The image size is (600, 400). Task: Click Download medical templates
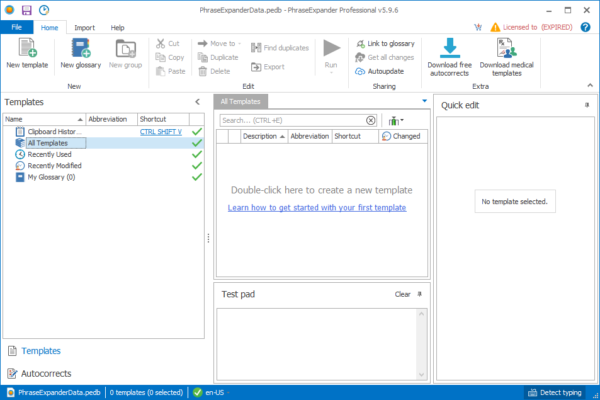coord(507,57)
